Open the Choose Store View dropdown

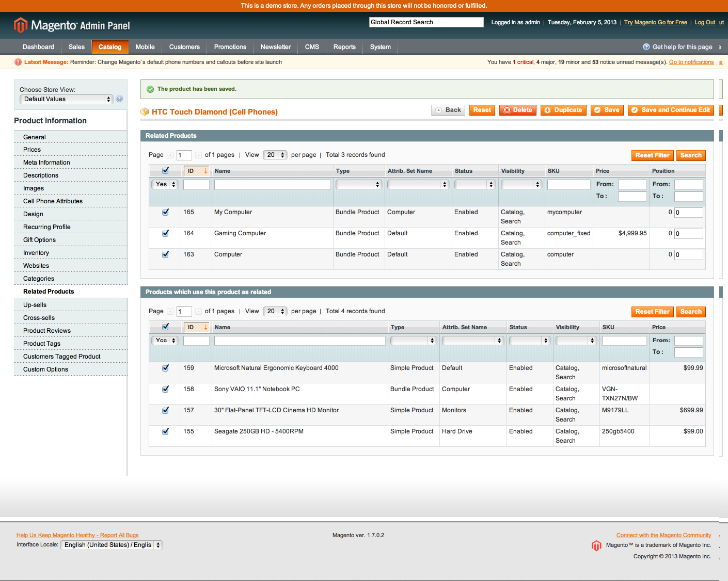tap(66, 99)
